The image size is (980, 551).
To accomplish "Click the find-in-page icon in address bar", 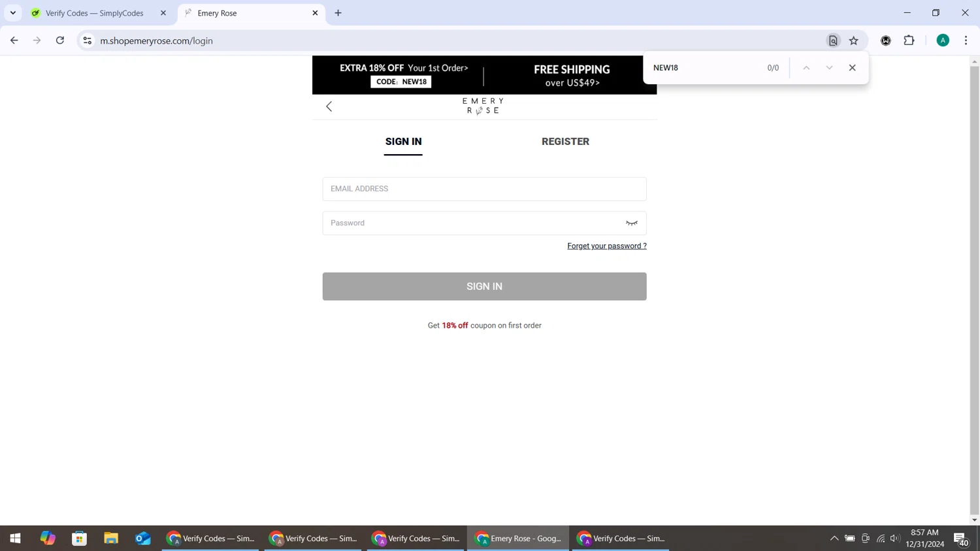I will 833,40.
